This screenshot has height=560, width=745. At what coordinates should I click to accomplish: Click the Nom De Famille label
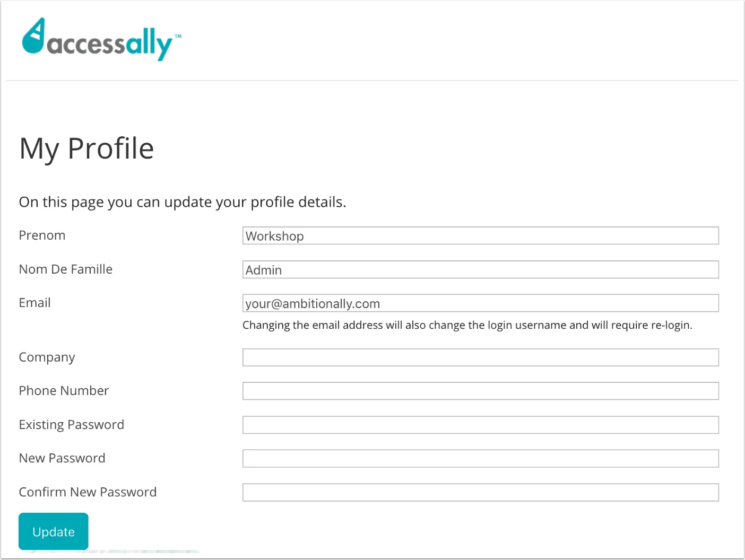[65, 269]
